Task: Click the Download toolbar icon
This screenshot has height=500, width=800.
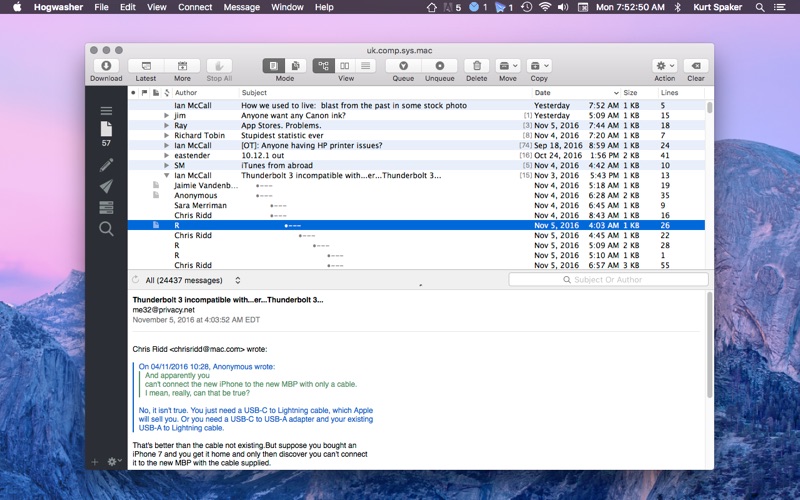Action: click(106, 66)
